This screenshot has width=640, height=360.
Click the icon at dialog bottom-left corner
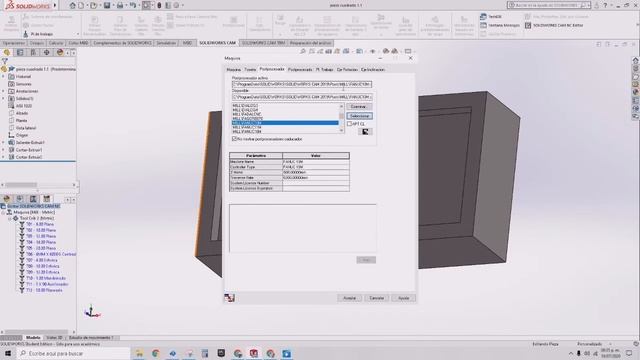pos(229,298)
